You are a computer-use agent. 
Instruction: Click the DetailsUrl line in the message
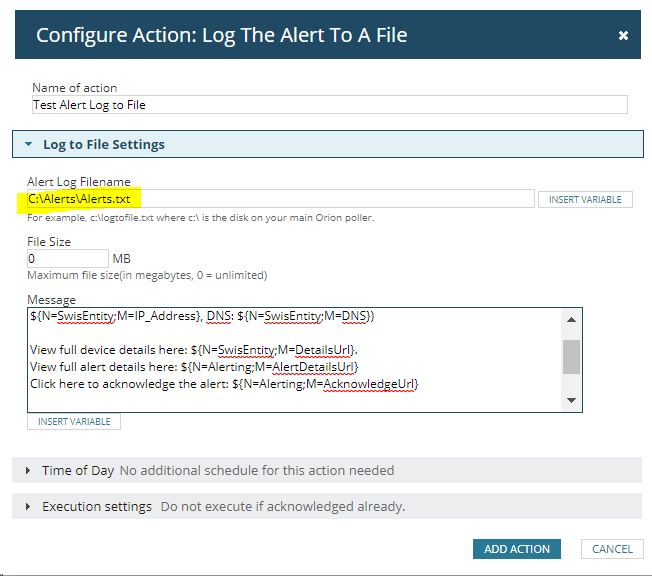point(194,350)
